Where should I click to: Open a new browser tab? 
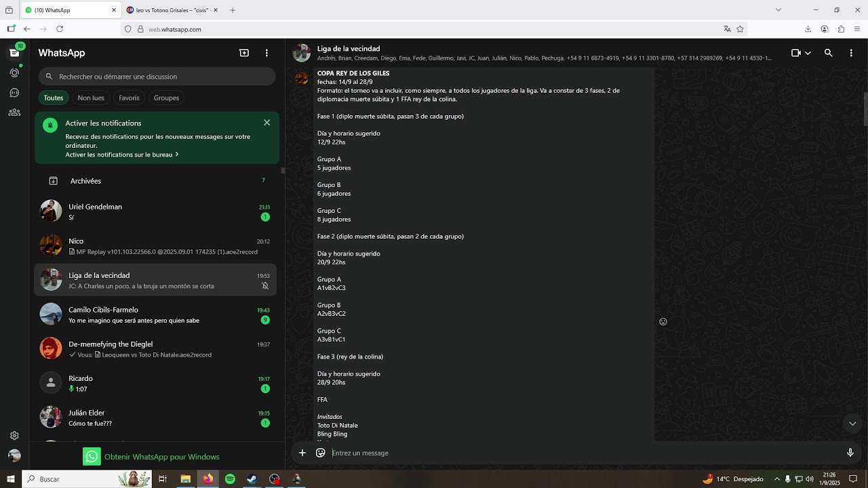[x=233, y=10]
